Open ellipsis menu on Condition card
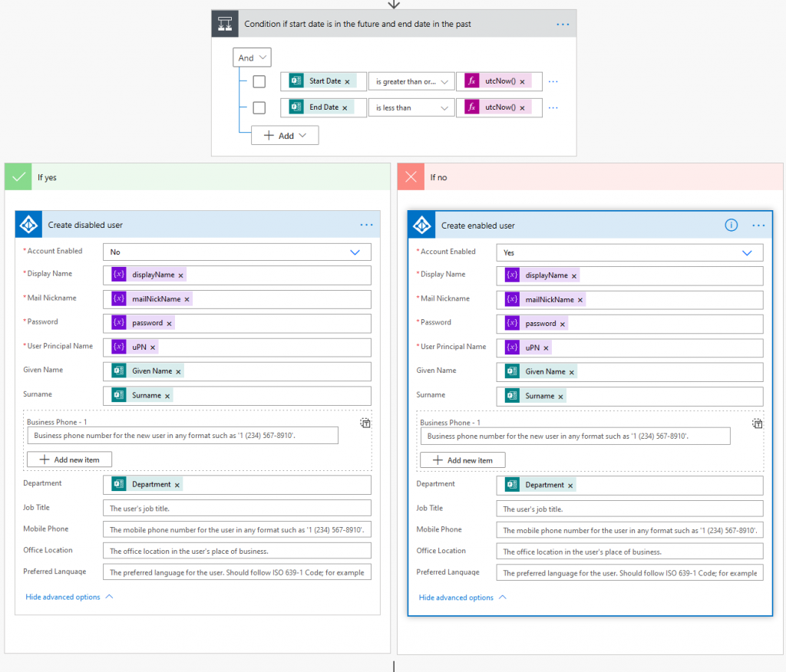This screenshot has height=672, width=786. click(x=563, y=25)
